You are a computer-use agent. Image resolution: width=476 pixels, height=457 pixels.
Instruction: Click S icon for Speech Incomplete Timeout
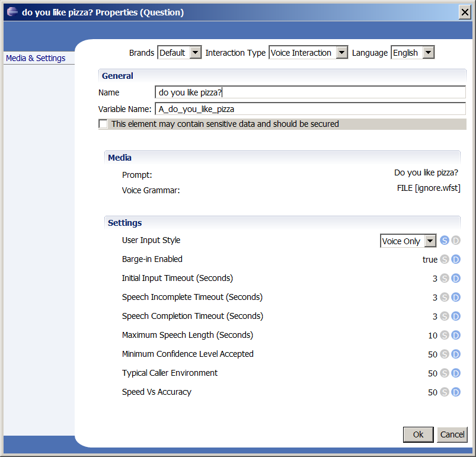445,298
